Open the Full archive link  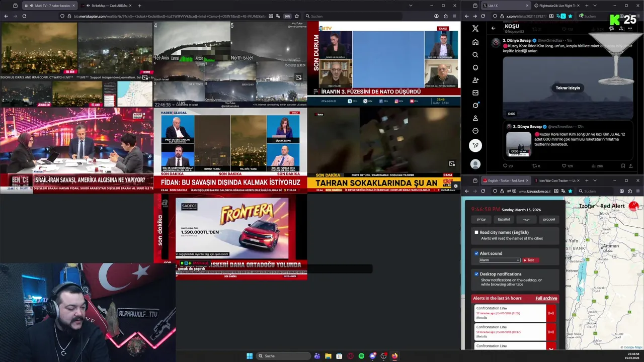click(x=546, y=298)
